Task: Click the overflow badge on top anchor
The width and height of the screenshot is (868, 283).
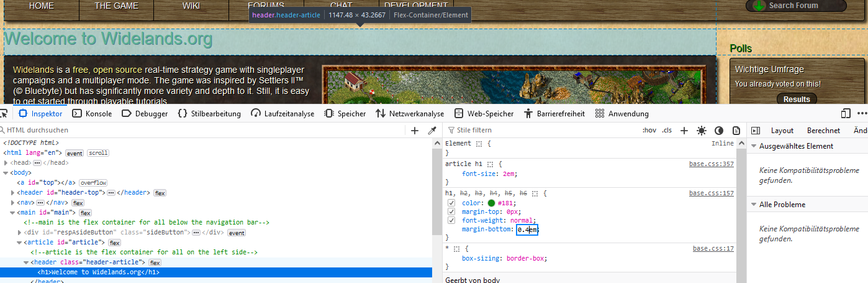Action: pyautogui.click(x=93, y=183)
